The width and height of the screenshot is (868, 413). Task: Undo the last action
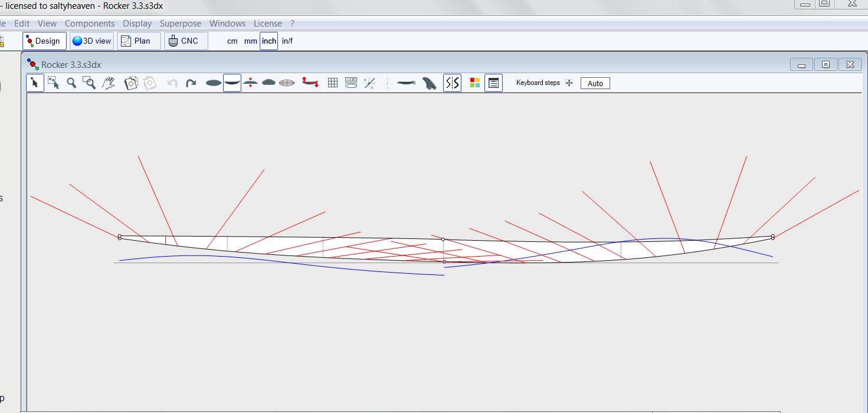[x=172, y=83]
